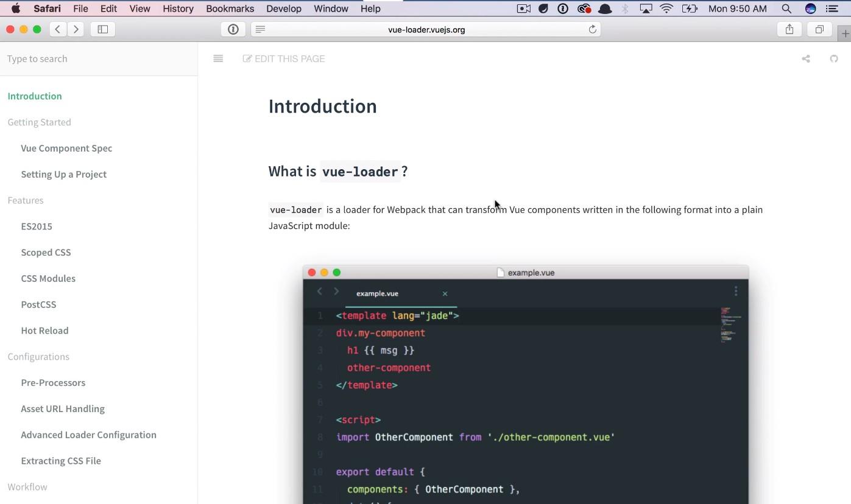Open Safari's Share toolbar button
Screen dimensions: 851x504
click(789, 29)
